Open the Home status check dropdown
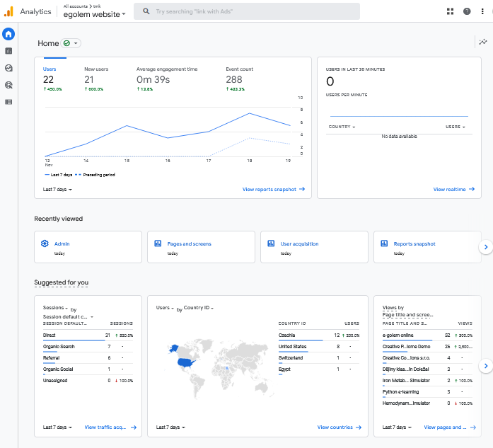The image size is (493, 448). pyautogui.click(x=71, y=43)
